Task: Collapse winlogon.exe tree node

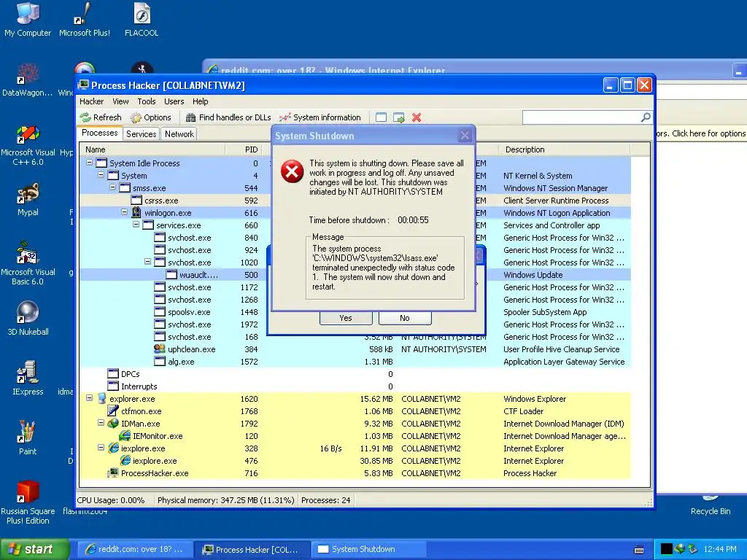Action: point(124,212)
